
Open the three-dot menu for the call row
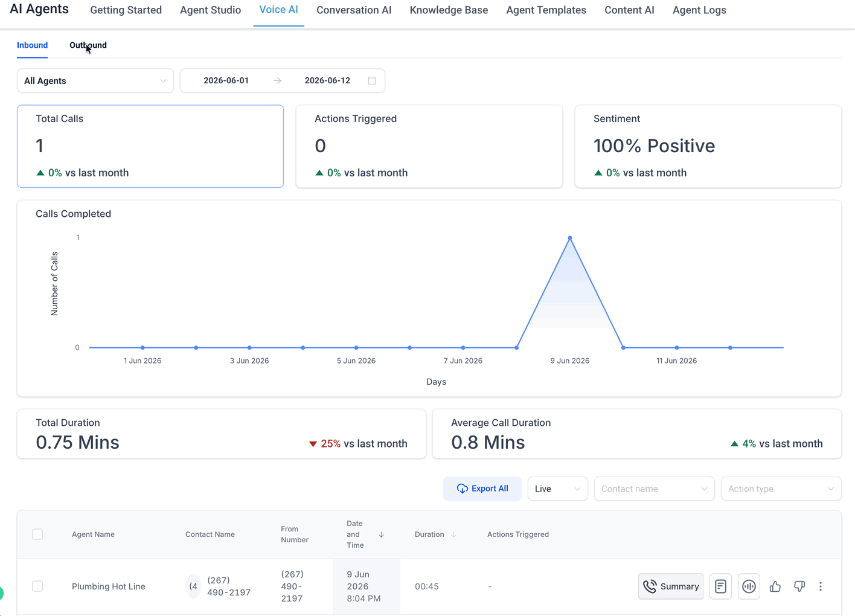coord(821,586)
